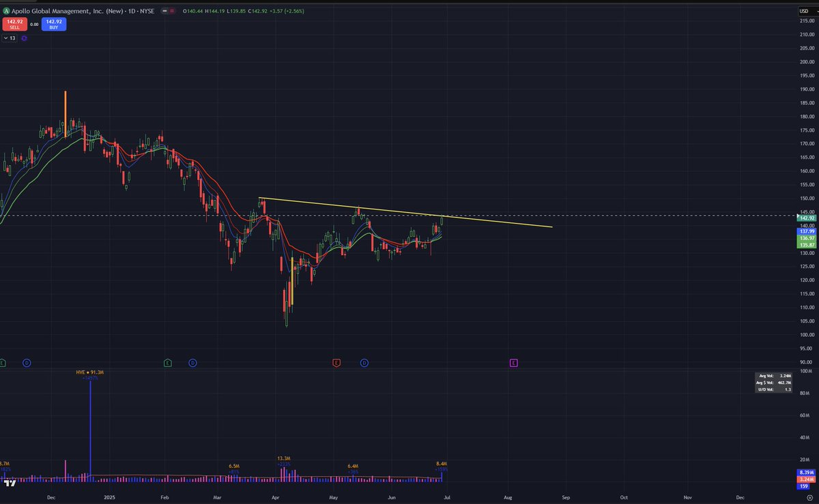The width and height of the screenshot is (819, 504).
Task: Select the yellow descending trendline
Action: [405, 212]
